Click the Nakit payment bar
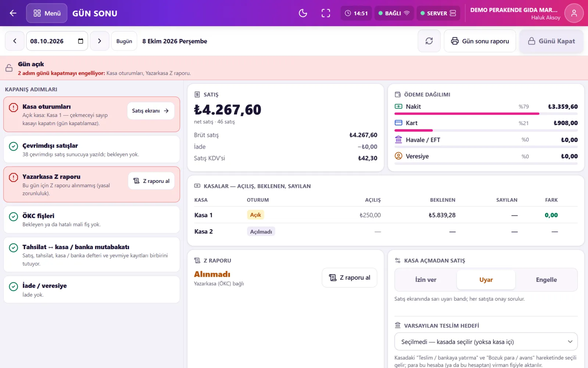This screenshot has height=368, width=588. [x=486, y=114]
